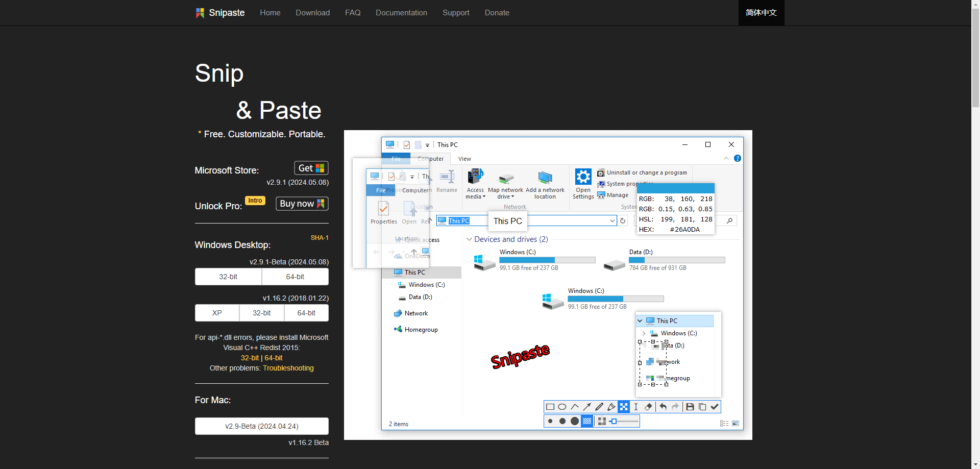Click the page scrollbar up arrow
Image resolution: width=980 pixels, height=469 pixels.
[975, 4]
